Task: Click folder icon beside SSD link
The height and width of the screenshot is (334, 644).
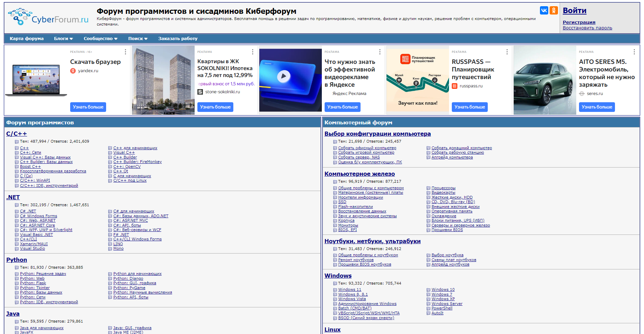Action: tap(335, 202)
